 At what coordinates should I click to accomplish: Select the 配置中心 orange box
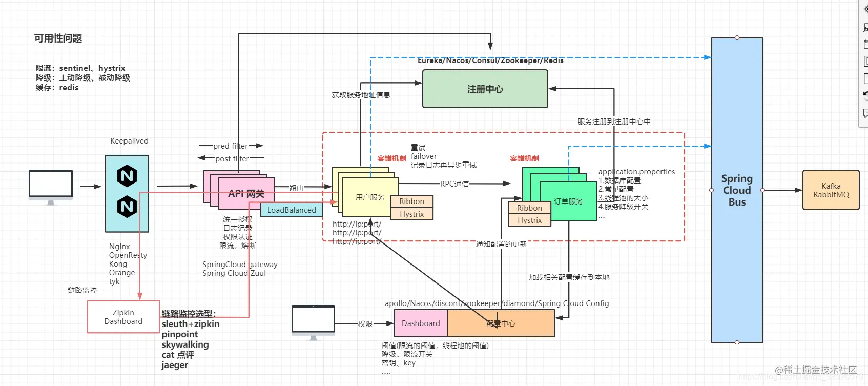click(501, 323)
